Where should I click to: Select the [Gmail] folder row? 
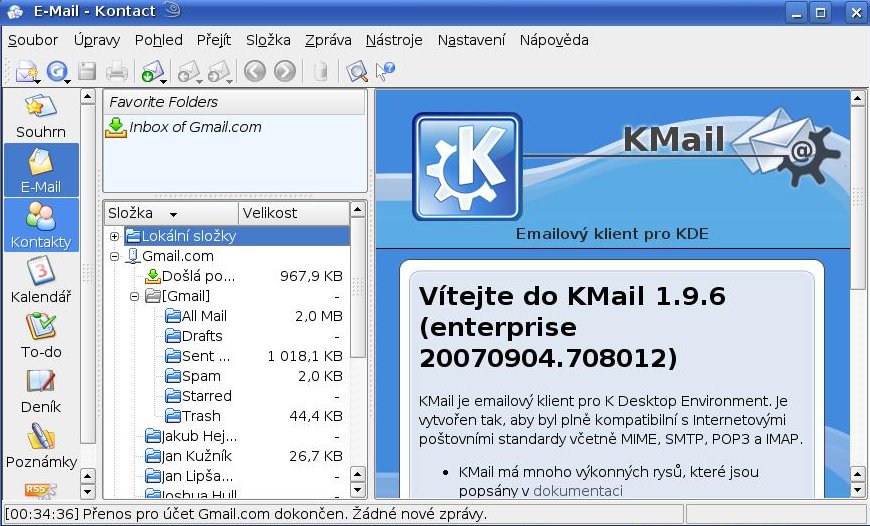point(178,296)
